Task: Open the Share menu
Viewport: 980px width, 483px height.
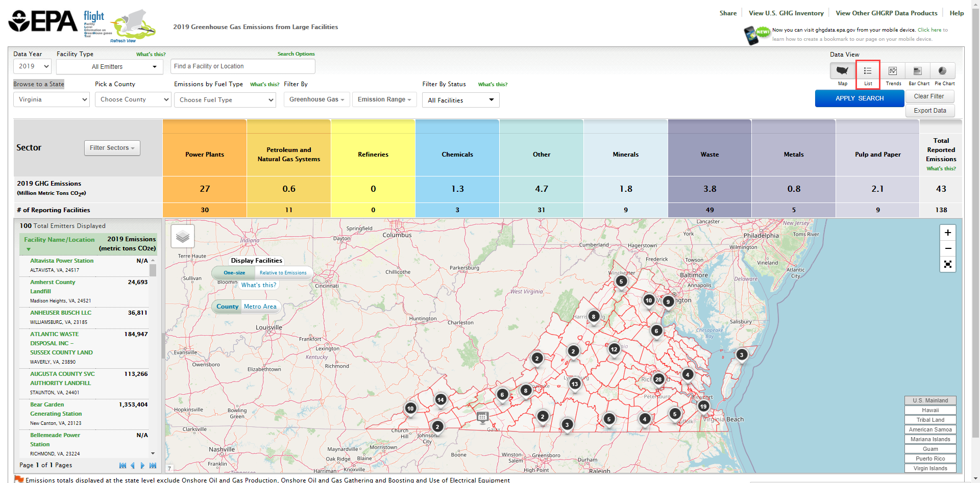Action: 728,13
